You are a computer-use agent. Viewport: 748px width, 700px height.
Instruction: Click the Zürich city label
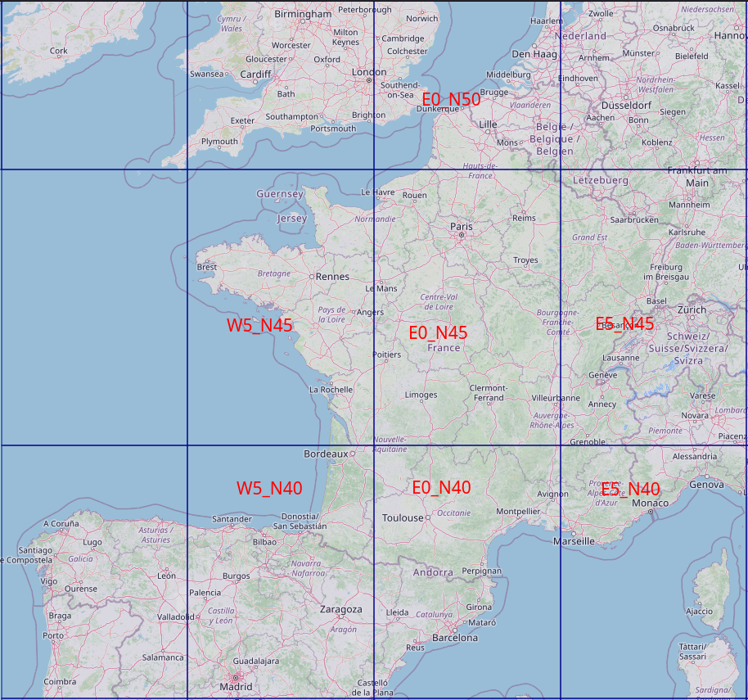tap(692, 309)
